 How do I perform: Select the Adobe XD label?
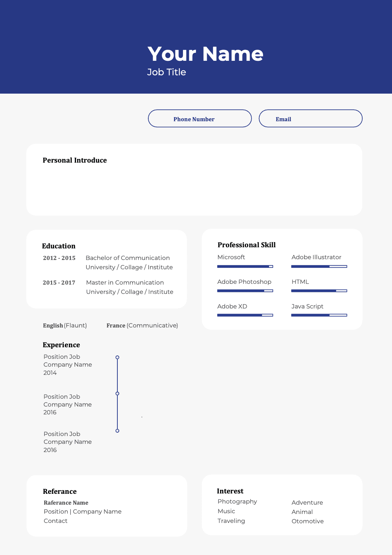(232, 306)
